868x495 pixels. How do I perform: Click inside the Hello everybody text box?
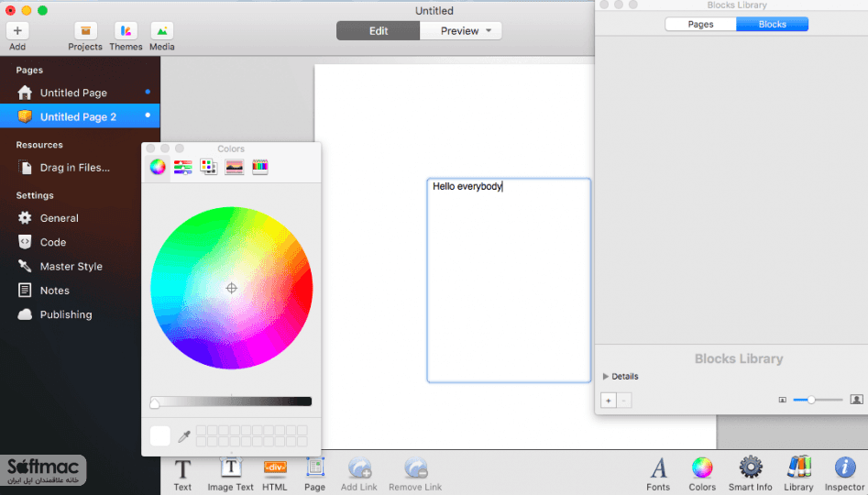509,280
